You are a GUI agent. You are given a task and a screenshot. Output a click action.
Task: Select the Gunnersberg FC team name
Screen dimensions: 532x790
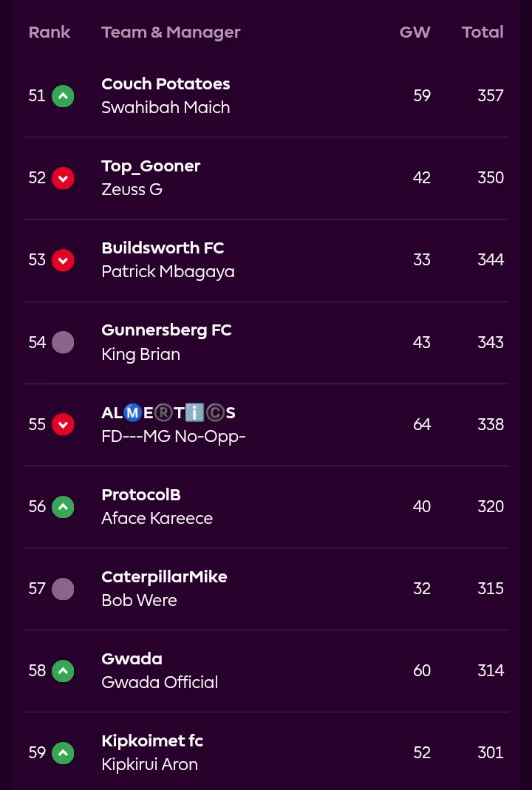166,330
